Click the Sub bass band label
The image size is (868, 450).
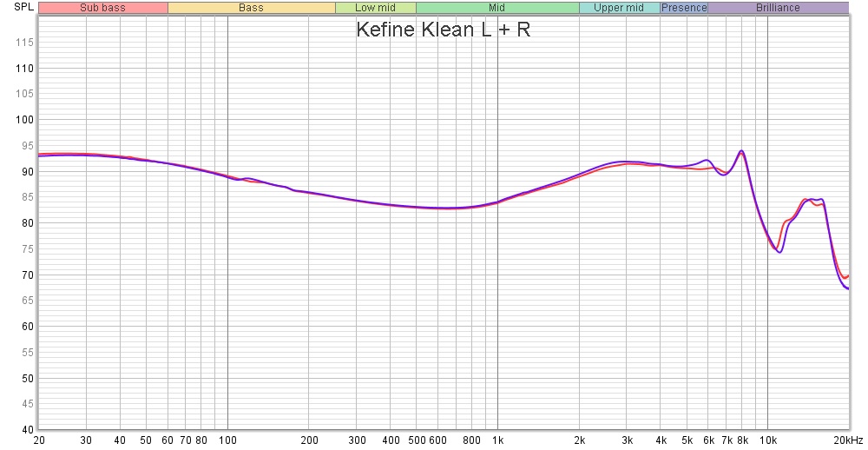(x=103, y=8)
